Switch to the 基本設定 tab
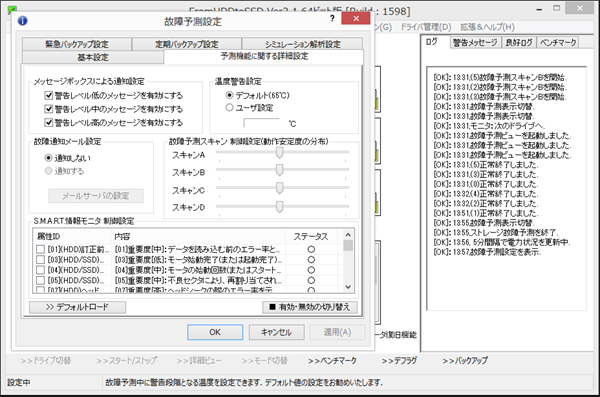The height and width of the screenshot is (397, 600). [93, 57]
